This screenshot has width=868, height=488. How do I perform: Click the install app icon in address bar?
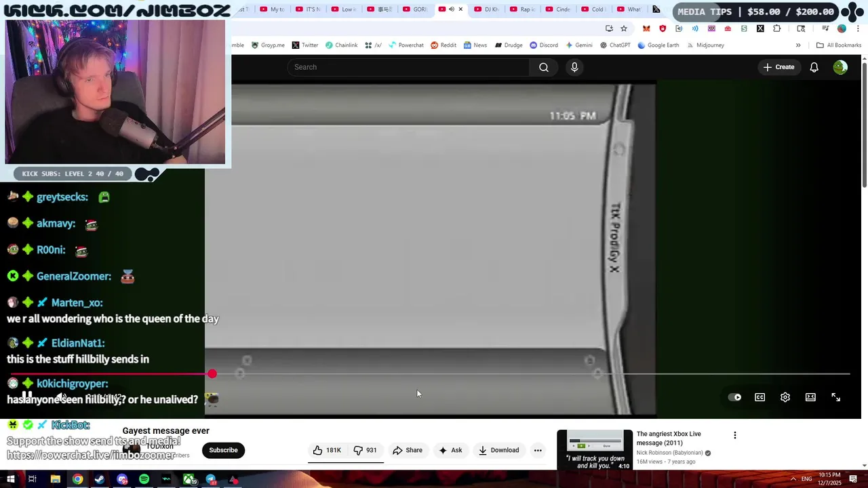coord(609,28)
